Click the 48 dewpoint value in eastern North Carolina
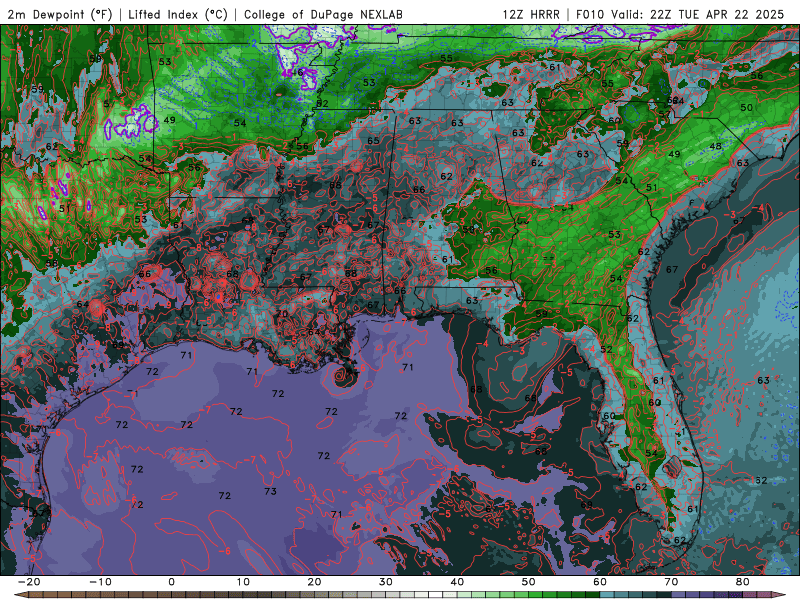The height and width of the screenshot is (600, 800). (x=716, y=146)
